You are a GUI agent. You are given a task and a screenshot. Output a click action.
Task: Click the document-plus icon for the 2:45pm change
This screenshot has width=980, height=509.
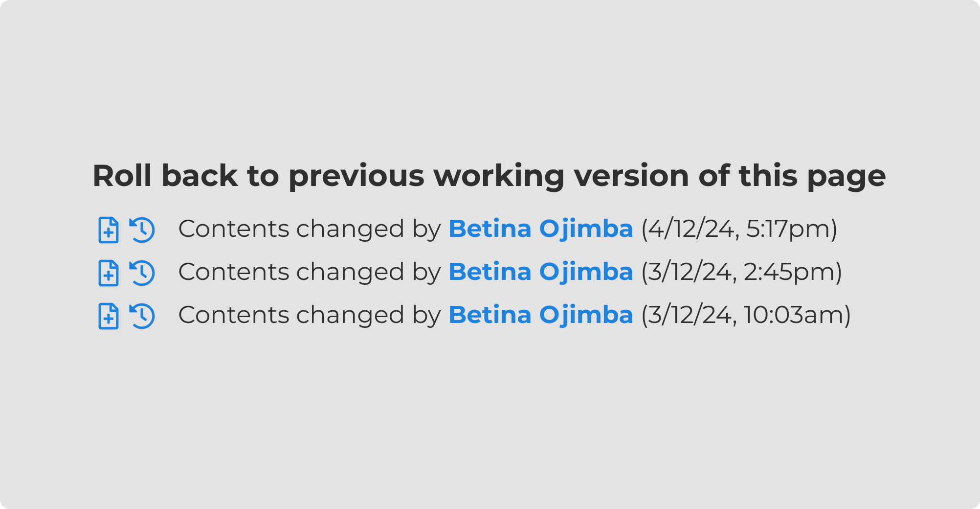[x=108, y=273]
